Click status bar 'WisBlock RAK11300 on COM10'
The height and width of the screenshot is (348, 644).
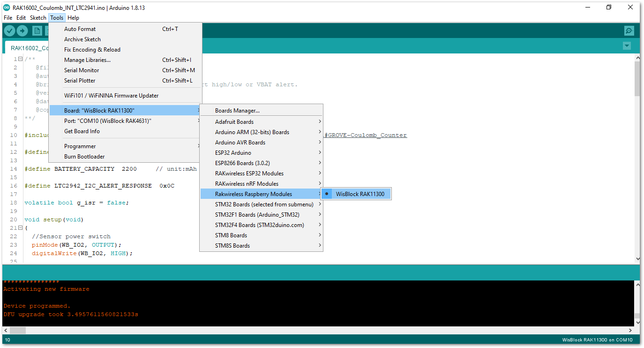pos(597,340)
